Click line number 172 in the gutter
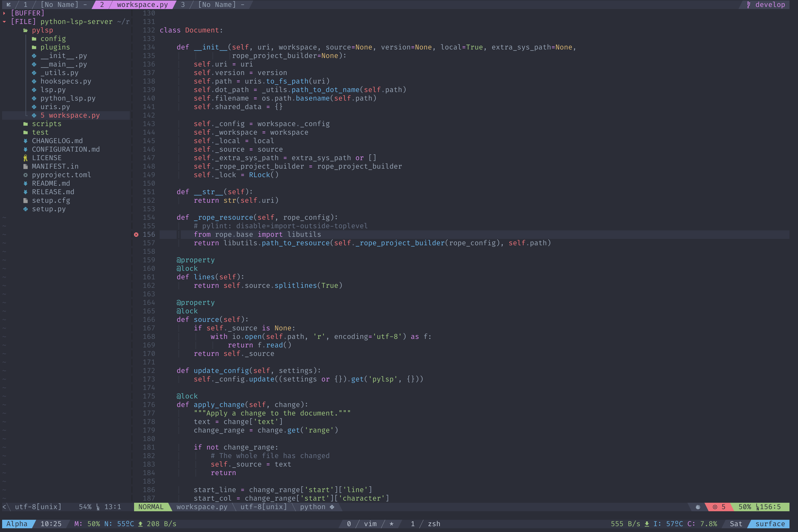Screen dimensions: 798x532 [x=149, y=371]
